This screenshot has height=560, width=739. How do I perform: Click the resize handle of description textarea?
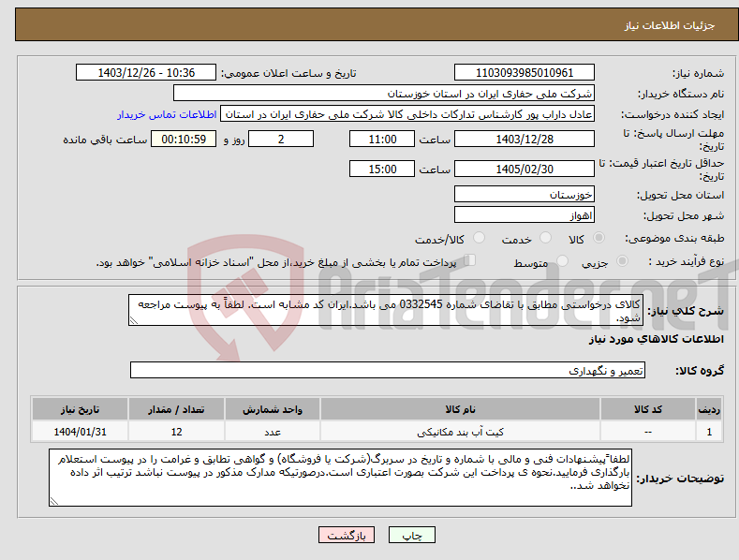(133, 321)
